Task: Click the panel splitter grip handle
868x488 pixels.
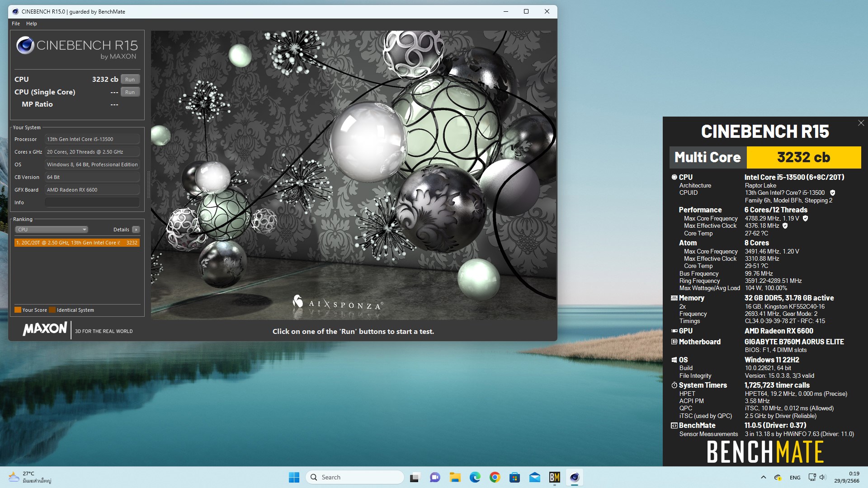Action: tap(148, 185)
